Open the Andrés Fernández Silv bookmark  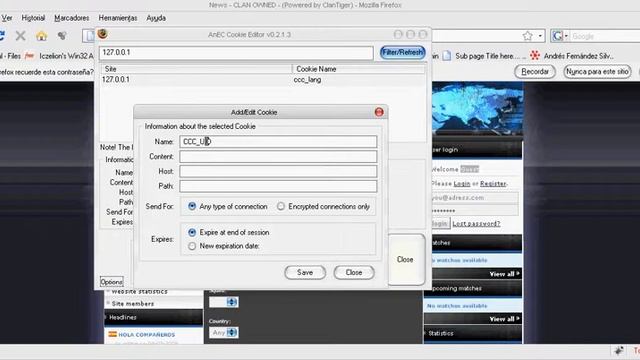572,56
